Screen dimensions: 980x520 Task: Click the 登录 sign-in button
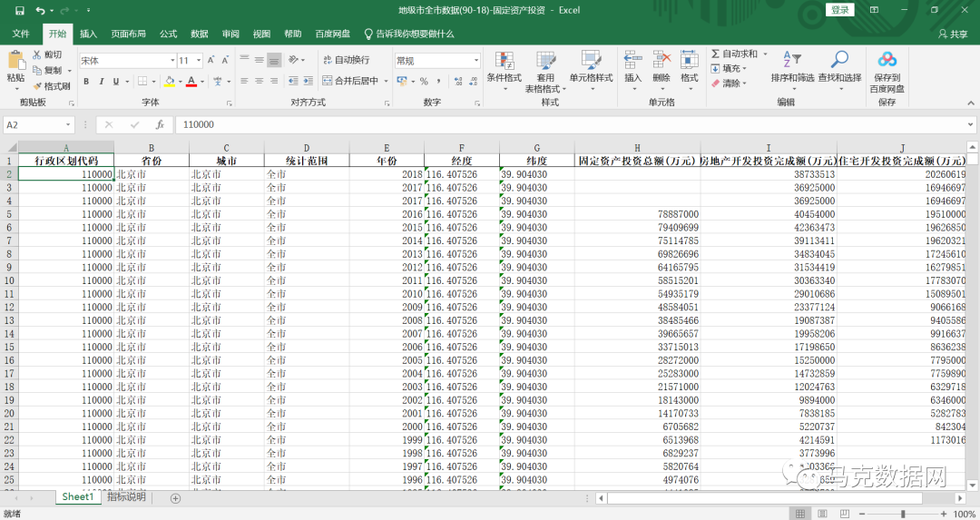coord(839,10)
